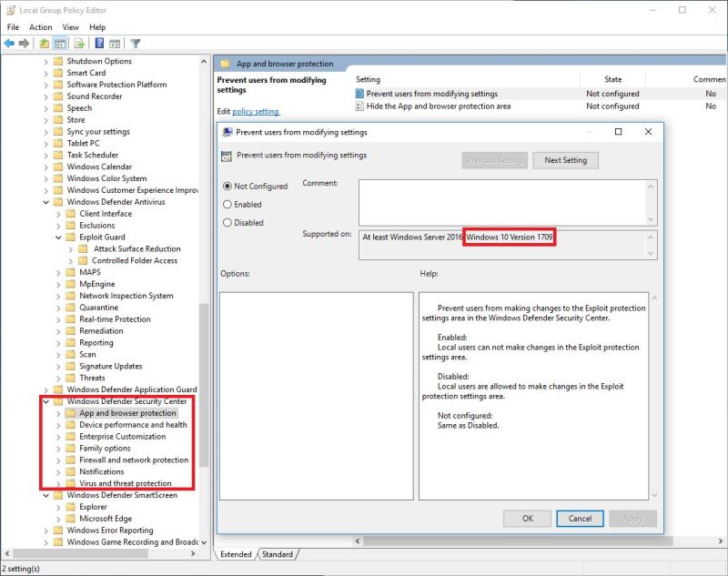This screenshot has width=728, height=576.
Task: Collapse the Exploit Guard tree node
Action: pyautogui.click(x=58, y=237)
